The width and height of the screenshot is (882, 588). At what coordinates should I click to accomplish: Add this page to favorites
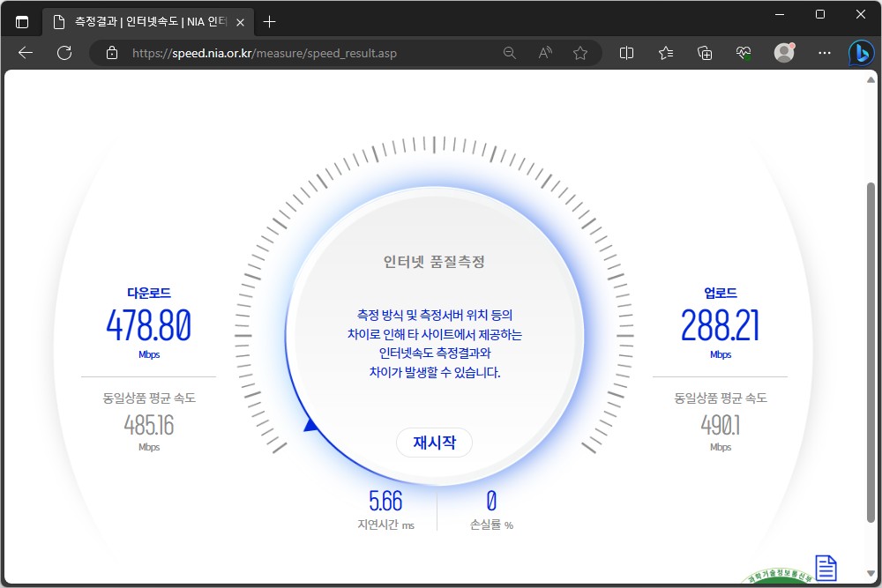coord(580,54)
